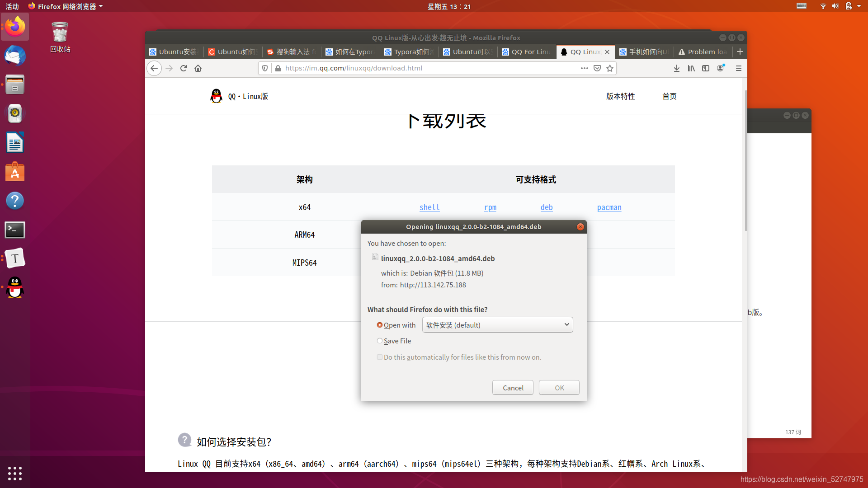Switch to the QQ For Linux tab
The width and height of the screenshot is (868, 488).
pos(527,52)
